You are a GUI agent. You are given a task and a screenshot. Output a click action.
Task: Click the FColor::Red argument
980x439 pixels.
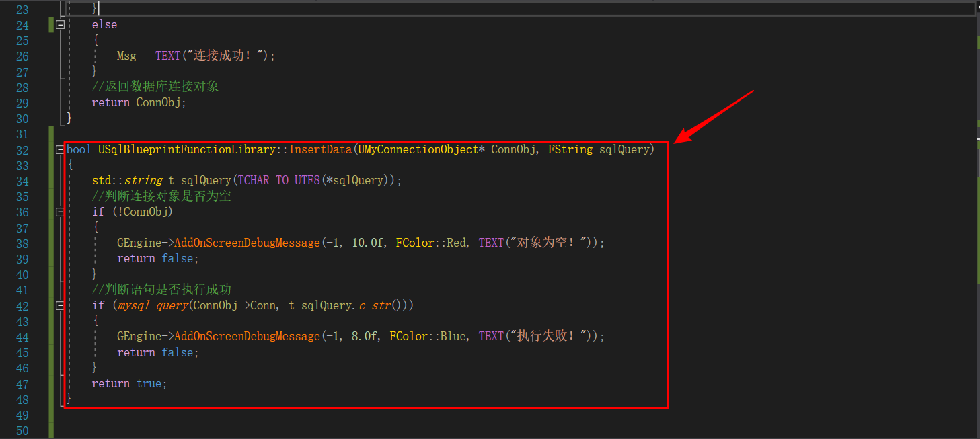[430, 243]
